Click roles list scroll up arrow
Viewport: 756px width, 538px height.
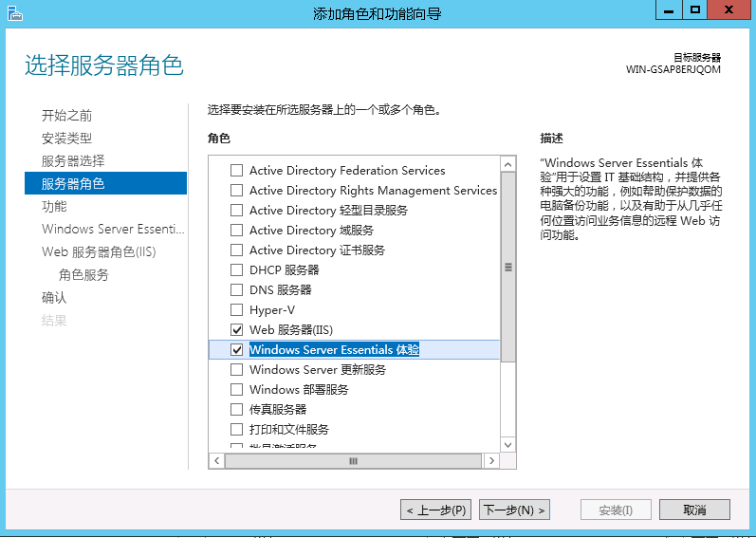[507, 165]
